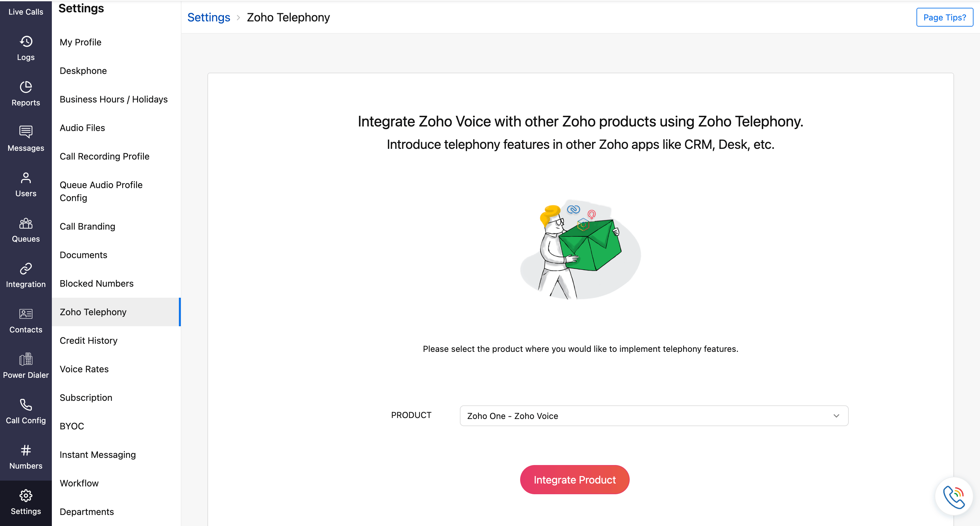Open the Numbers hash icon
Viewport: 980px width, 526px height.
point(26,450)
